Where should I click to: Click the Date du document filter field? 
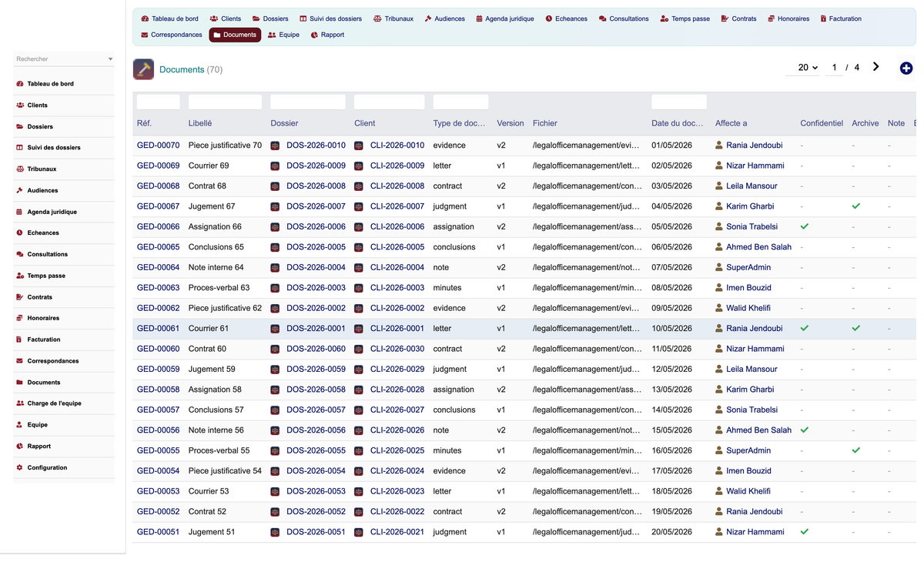pos(679,102)
